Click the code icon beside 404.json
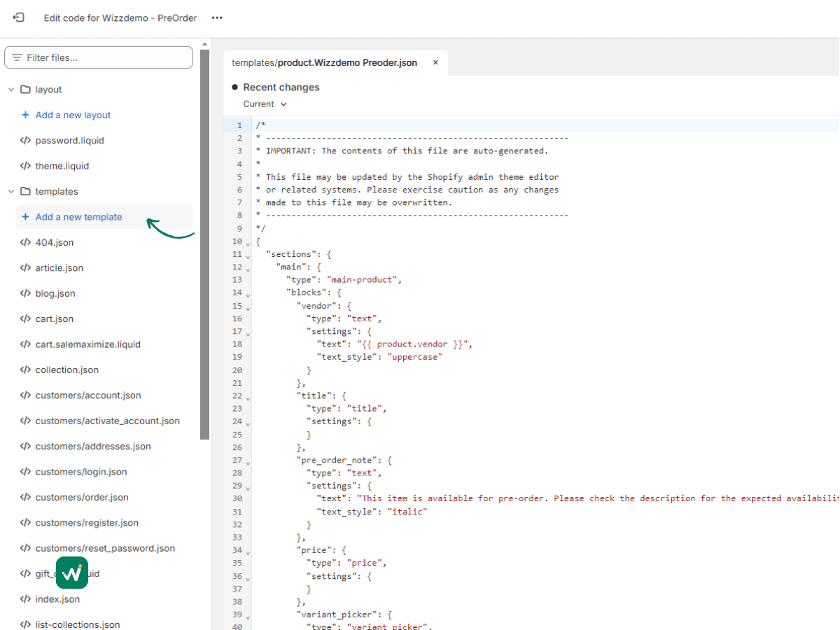Image resolution: width=840 pixels, height=630 pixels. (x=25, y=242)
